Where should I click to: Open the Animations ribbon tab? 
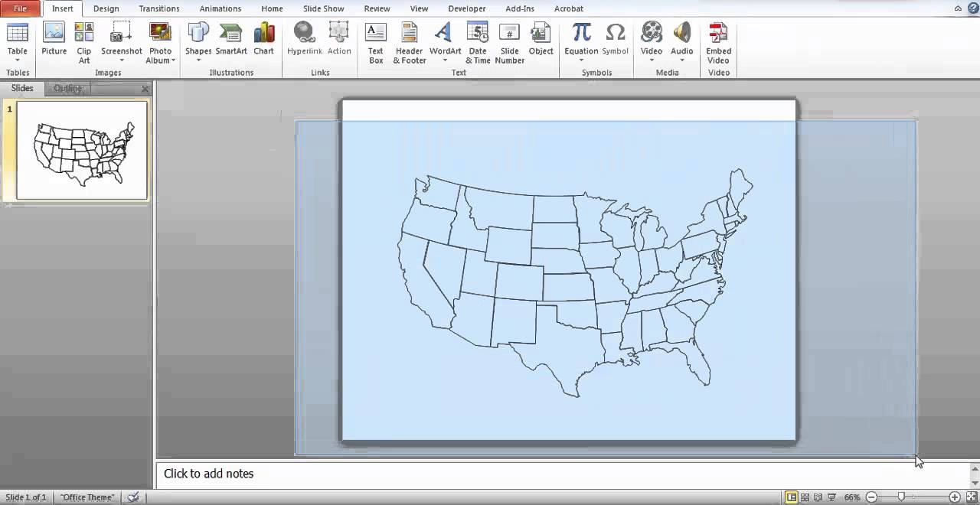coord(220,8)
